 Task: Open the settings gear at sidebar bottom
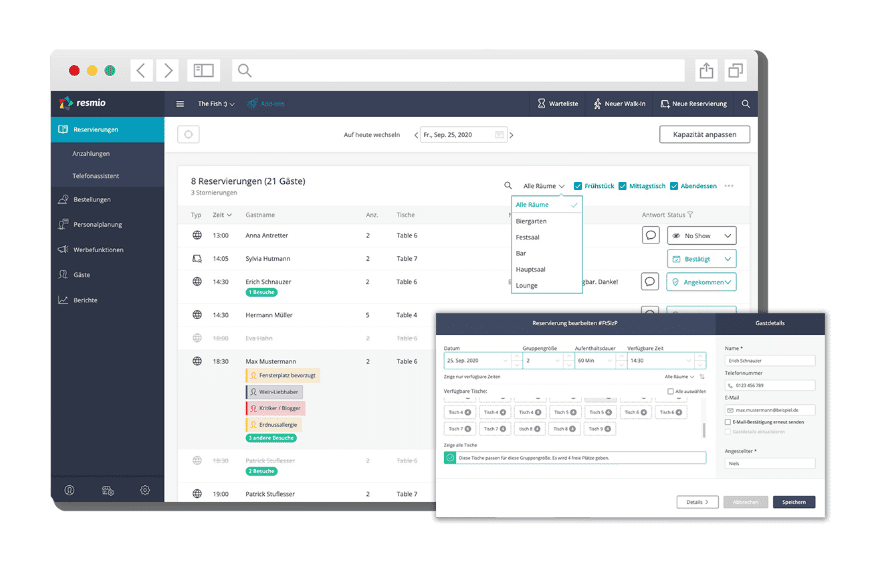[x=145, y=490]
